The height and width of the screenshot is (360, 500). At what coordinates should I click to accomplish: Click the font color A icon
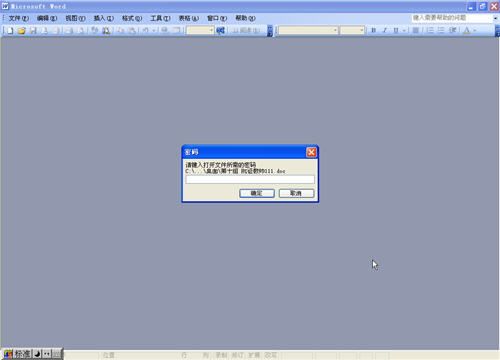467,30
